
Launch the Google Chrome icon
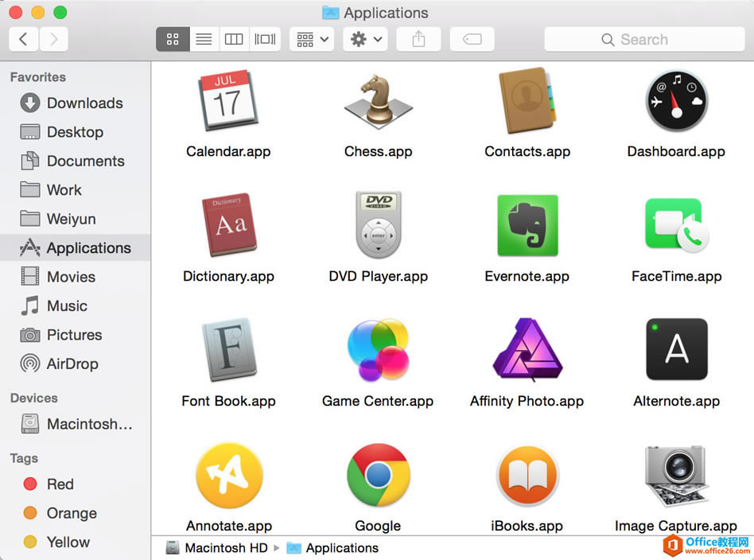click(x=378, y=475)
